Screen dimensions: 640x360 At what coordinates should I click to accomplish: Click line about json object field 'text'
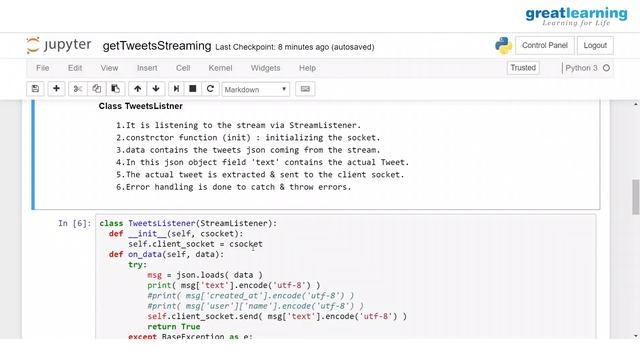262,162
